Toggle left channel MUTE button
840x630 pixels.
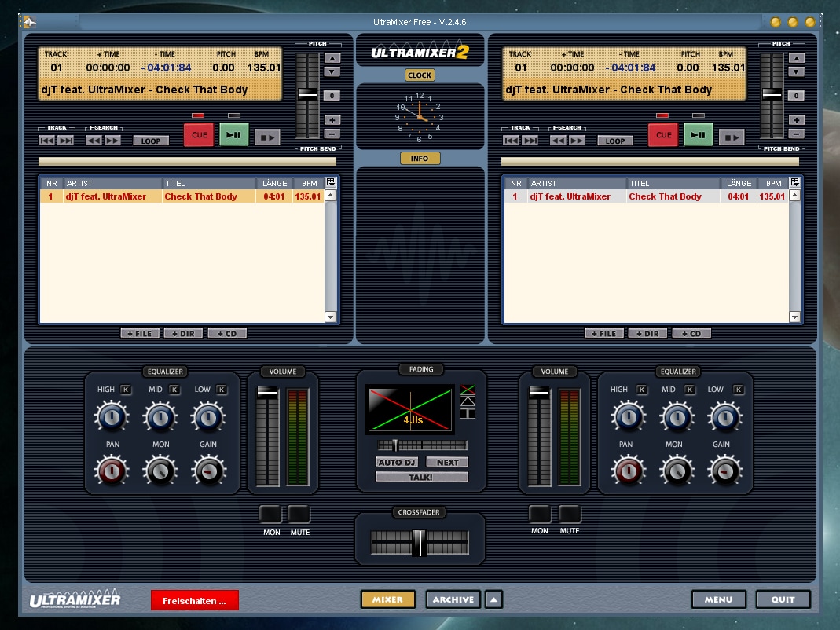tap(299, 514)
